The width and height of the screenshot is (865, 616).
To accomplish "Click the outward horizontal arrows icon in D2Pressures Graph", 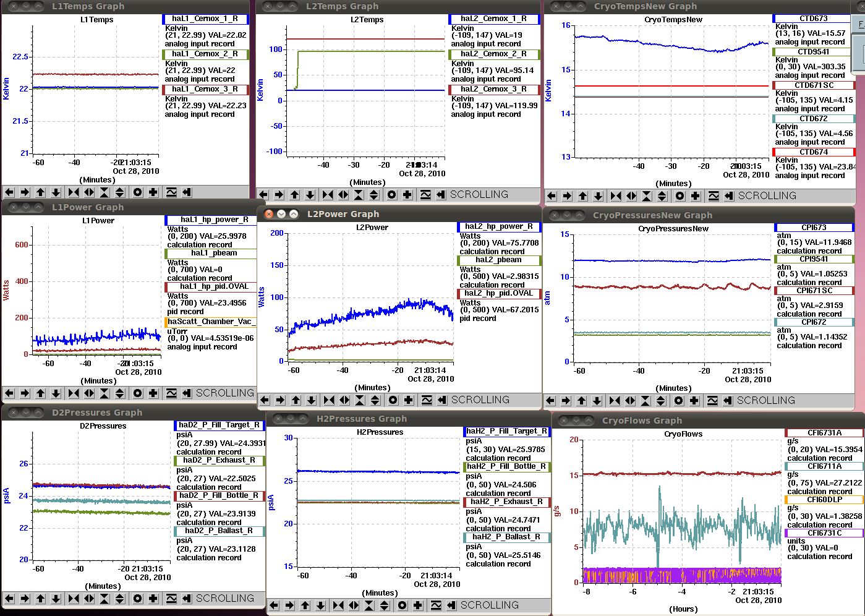I will 89,599.
